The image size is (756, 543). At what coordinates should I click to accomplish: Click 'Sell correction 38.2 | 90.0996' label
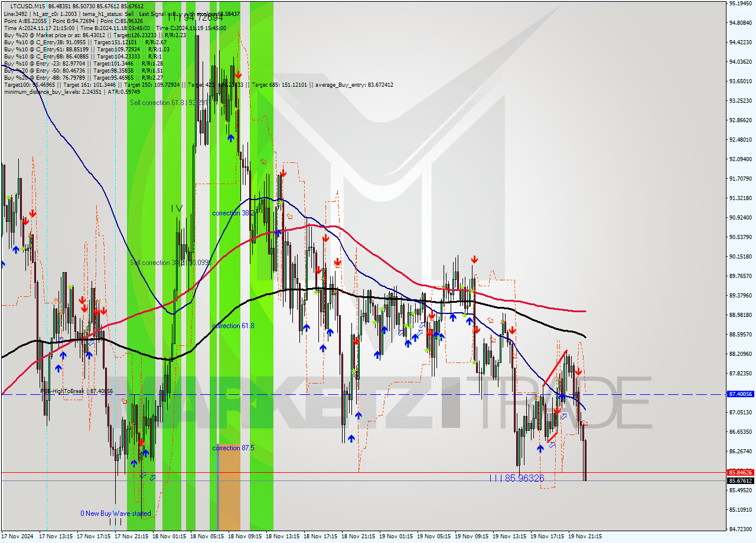point(171,263)
